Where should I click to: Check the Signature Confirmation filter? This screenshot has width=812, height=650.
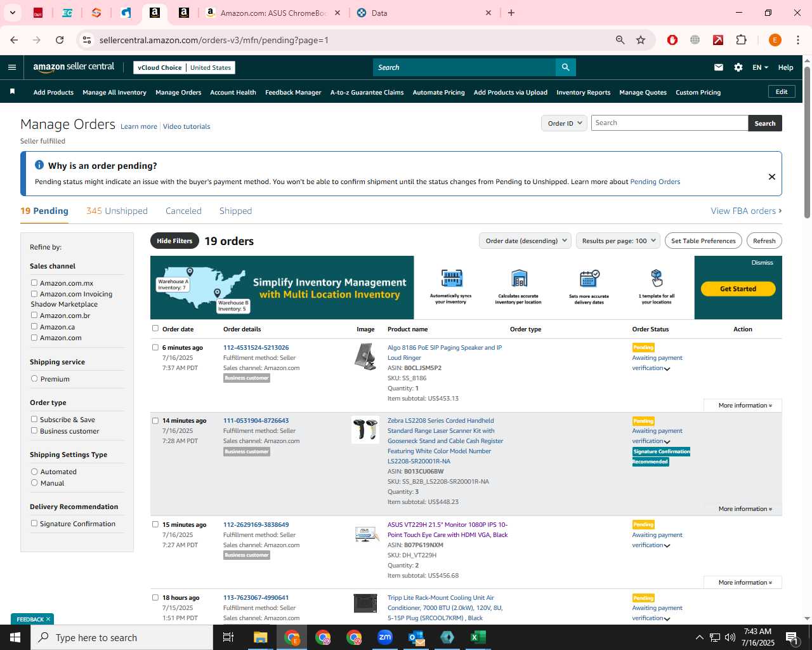(34, 523)
